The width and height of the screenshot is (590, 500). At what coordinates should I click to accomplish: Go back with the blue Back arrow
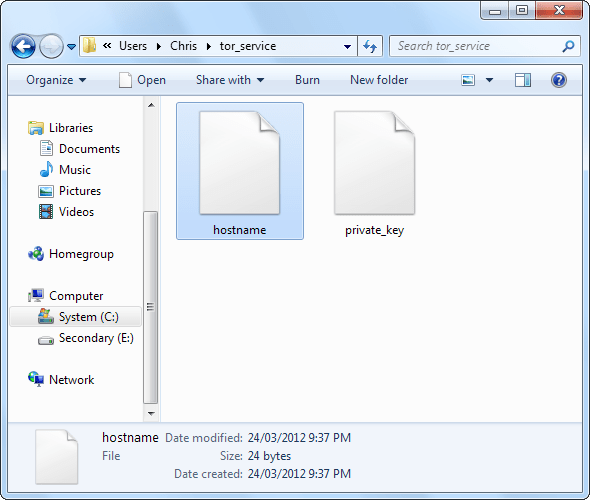pyautogui.click(x=23, y=47)
